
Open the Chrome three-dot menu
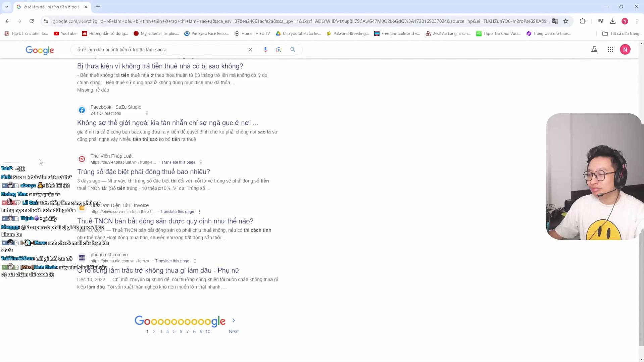pyautogui.click(x=638, y=21)
